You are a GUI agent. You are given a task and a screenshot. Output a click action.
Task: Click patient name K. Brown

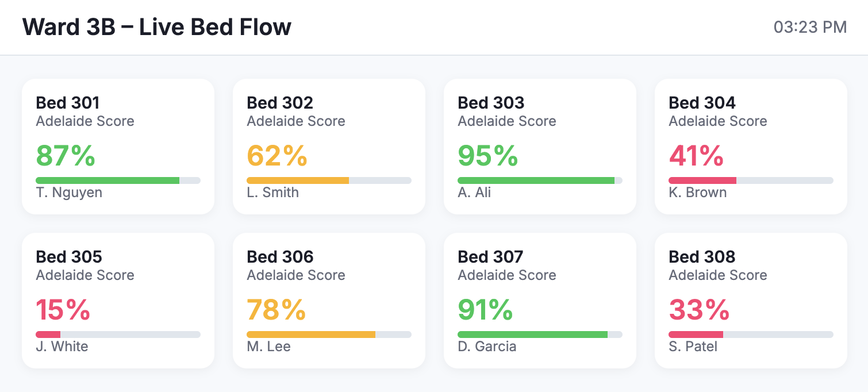pos(697,193)
